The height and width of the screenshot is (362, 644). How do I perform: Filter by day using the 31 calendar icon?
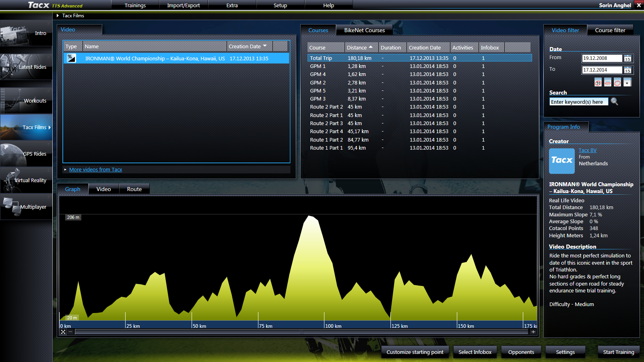click(x=598, y=82)
